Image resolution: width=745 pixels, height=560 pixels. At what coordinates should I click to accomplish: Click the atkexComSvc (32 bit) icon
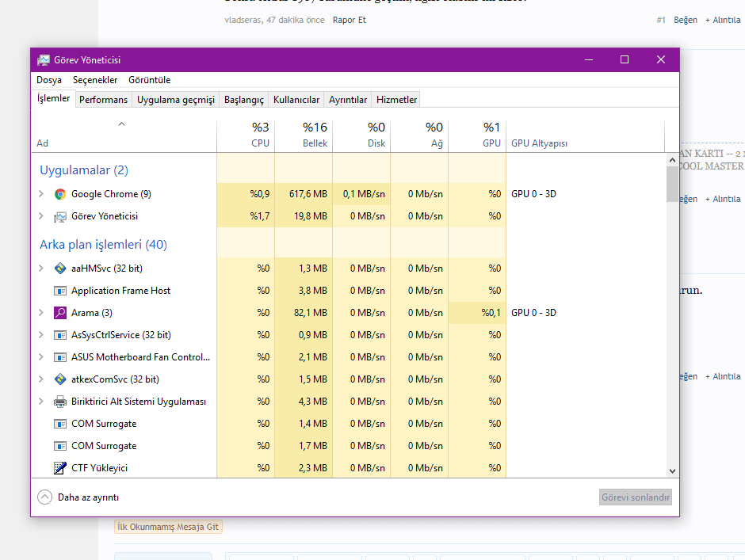(60, 379)
